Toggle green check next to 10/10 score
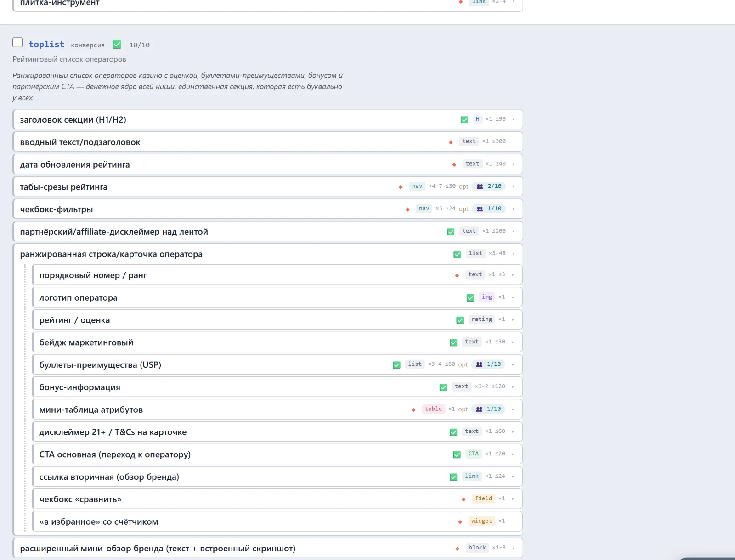The width and height of the screenshot is (735, 560). pos(117,44)
